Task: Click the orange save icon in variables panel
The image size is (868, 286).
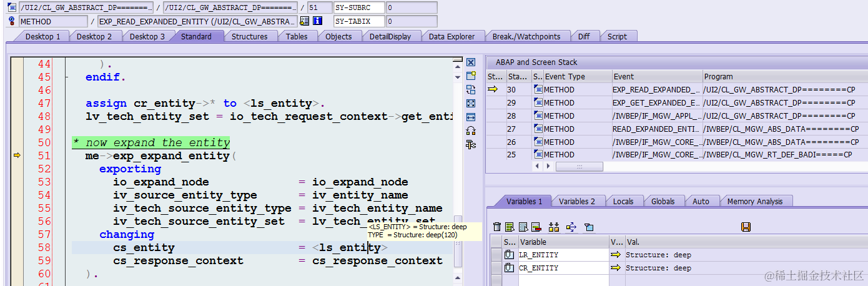Action: [x=746, y=227]
